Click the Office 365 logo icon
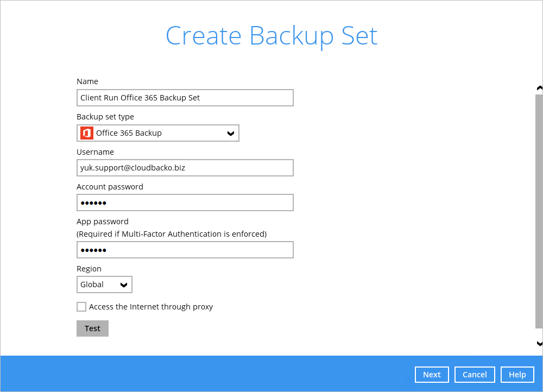Screen dimensions: 543x392 [86, 133]
